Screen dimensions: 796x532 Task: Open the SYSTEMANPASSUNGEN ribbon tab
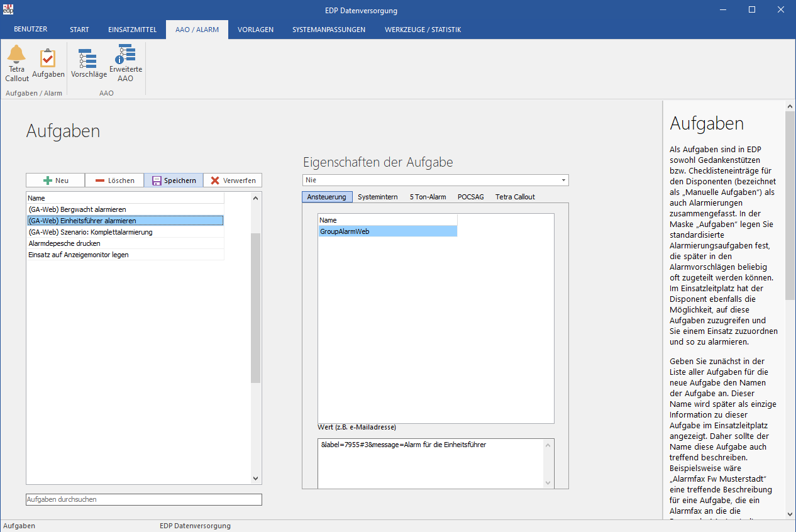point(329,30)
